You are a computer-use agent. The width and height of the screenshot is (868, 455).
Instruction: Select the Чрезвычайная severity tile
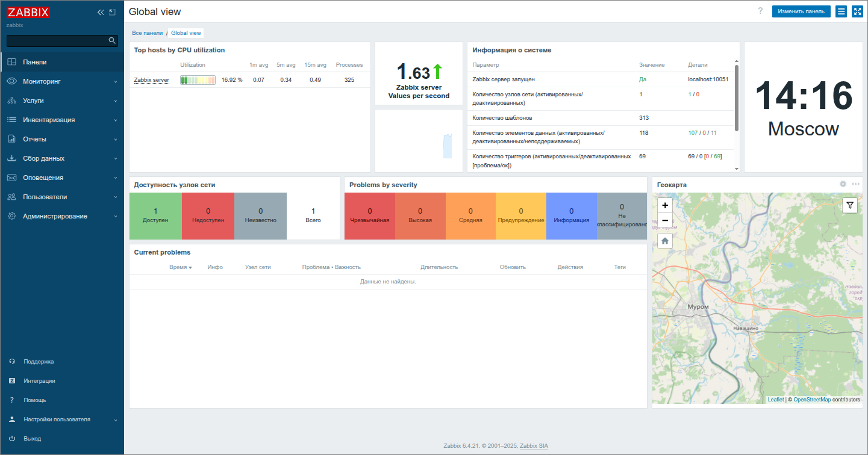(x=370, y=216)
